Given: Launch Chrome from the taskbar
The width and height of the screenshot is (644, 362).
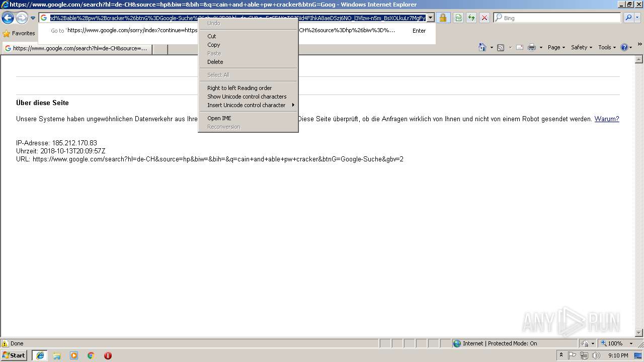Looking at the screenshot, I should pos(91,355).
